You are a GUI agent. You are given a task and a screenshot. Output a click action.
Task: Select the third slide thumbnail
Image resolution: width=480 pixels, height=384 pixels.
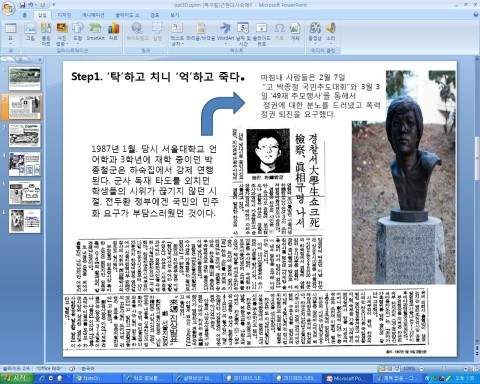24,135
